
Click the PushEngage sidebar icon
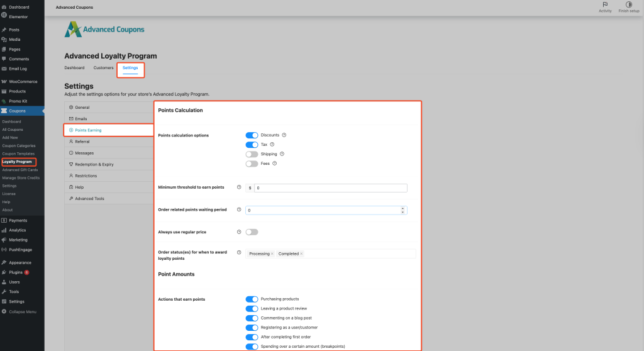(x=4, y=250)
